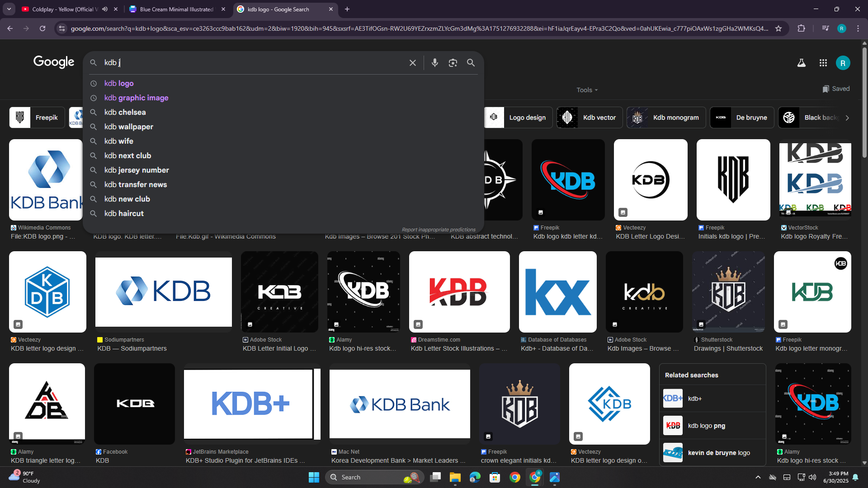
Task: Open volume control in system tray
Action: pos(812,477)
